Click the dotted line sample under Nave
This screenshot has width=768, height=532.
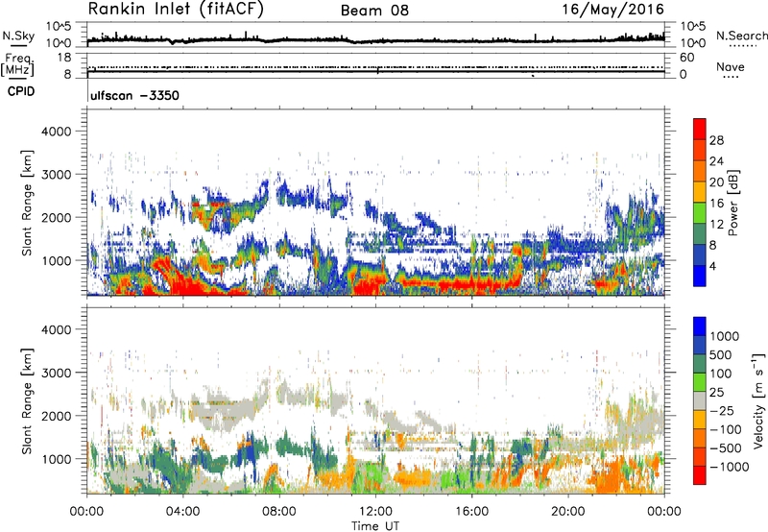click(x=731, y=78)
